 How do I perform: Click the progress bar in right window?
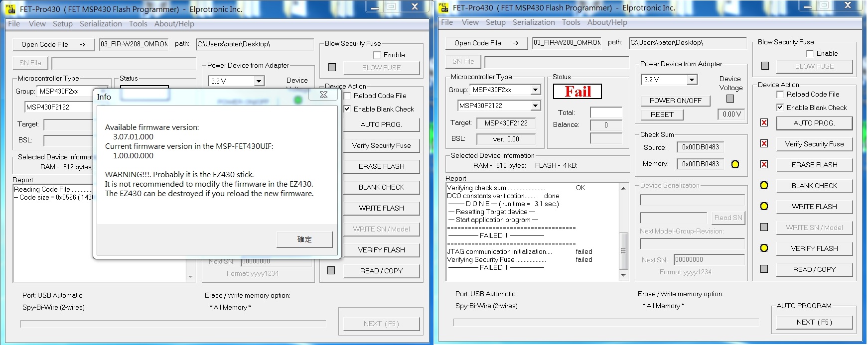click(606, 323)
